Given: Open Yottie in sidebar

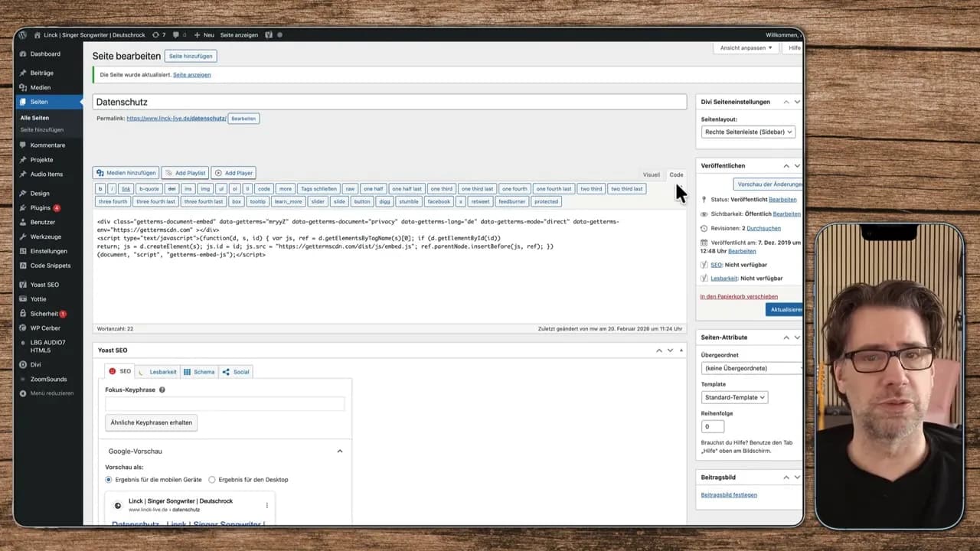Looking at the screenshot, I should 39,299.
